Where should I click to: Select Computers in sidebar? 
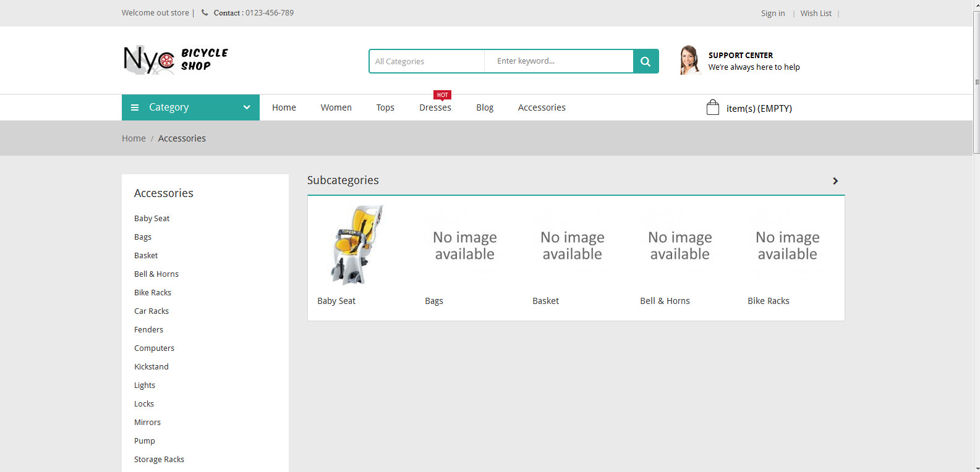pyautogui.click(x=154, y=348)
